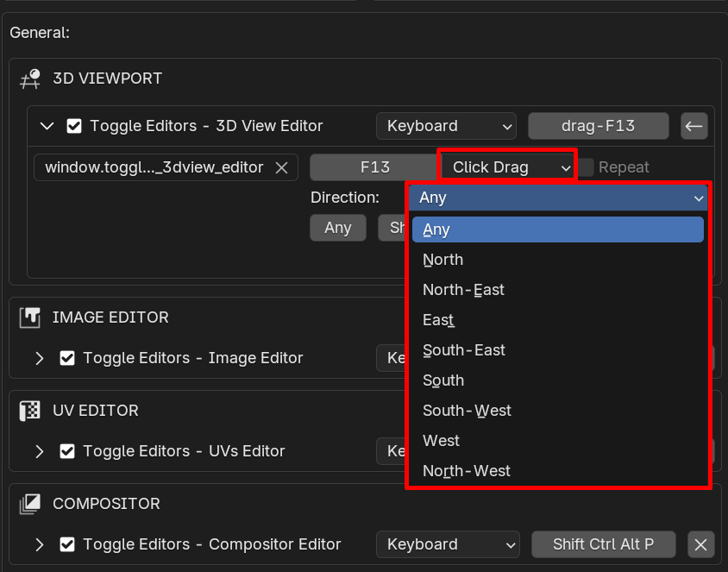Uncheck Toggle Editors Image Editor
The image size is (728, 572).
[x=67, y=358]
